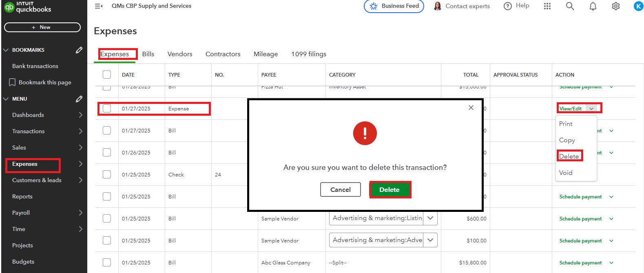Viewport: 644px width, 273px height.
Task: Collapse the sidebar with hamburger icon
Action: click(x=98, y=6)
